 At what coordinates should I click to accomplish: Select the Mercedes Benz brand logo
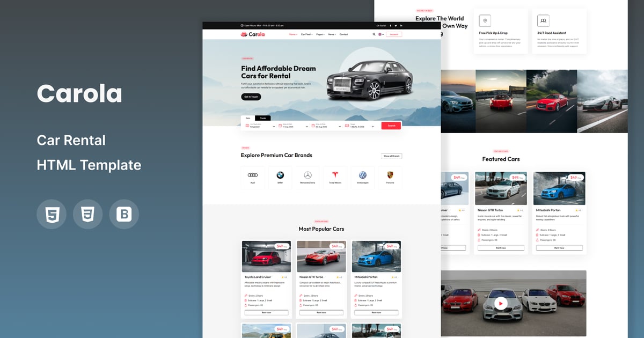click(308, 175)
